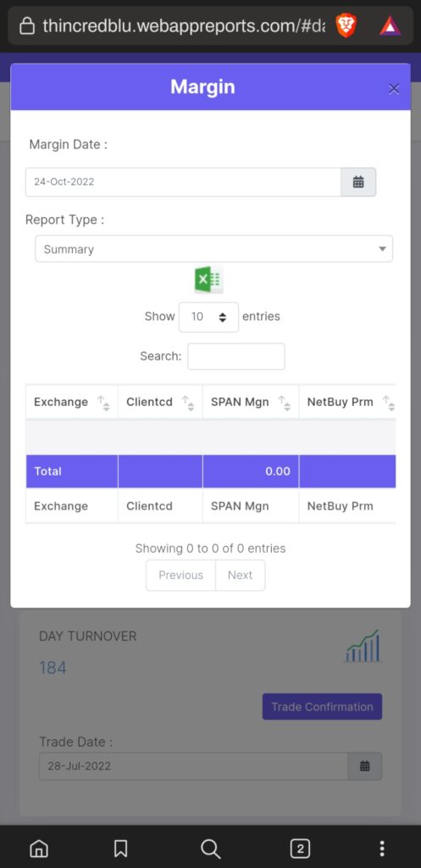The height and width of the screenshot is (868, 421).
Task: Click the Previous pagination button
Action: coord(181,576)
